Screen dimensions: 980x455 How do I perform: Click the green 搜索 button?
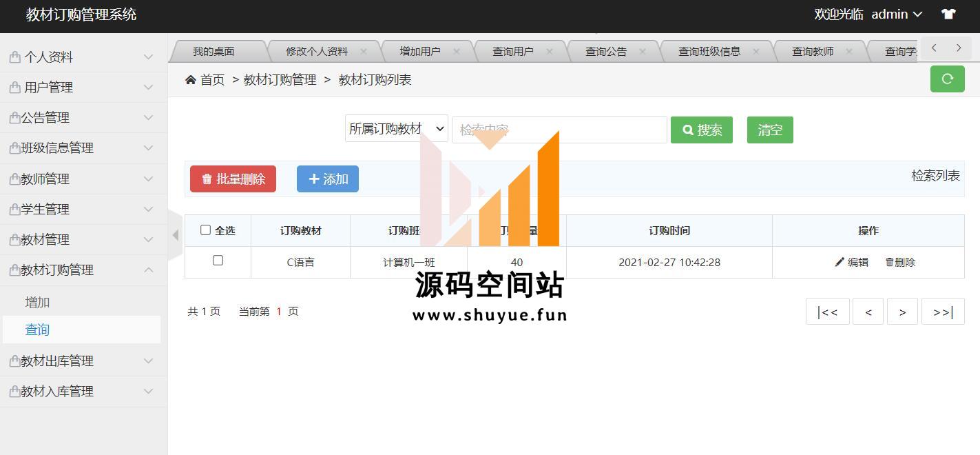tap(702, 130)
